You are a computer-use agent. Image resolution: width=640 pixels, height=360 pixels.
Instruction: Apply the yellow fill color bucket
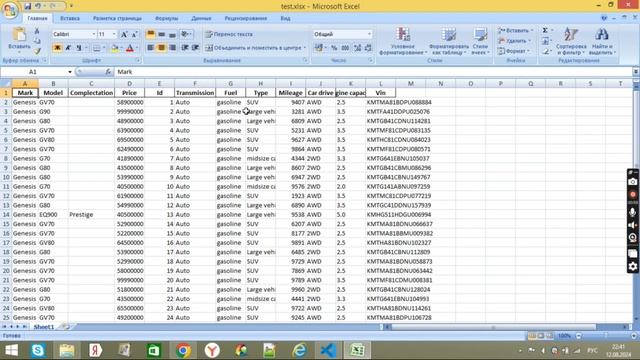114,48
